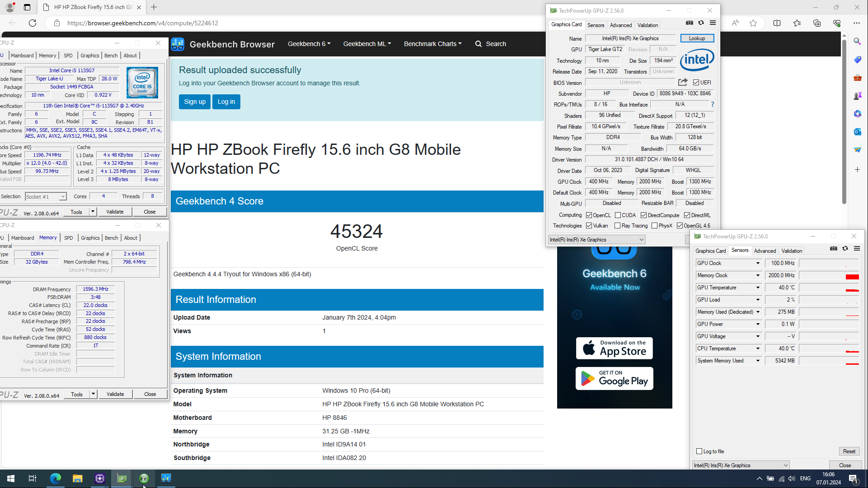
Task: Open the GPU selector dropdown in Graphics Card window
Action: point(596,240)
